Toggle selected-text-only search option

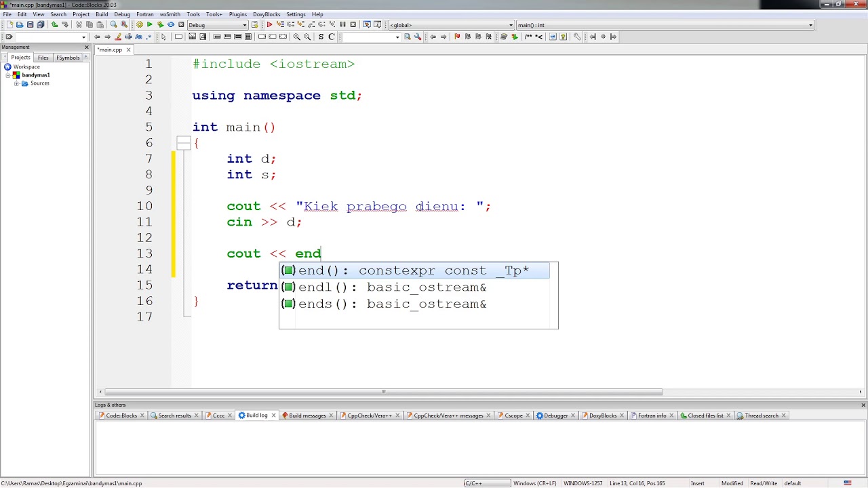pyautogui.click(x=128, y=37)
